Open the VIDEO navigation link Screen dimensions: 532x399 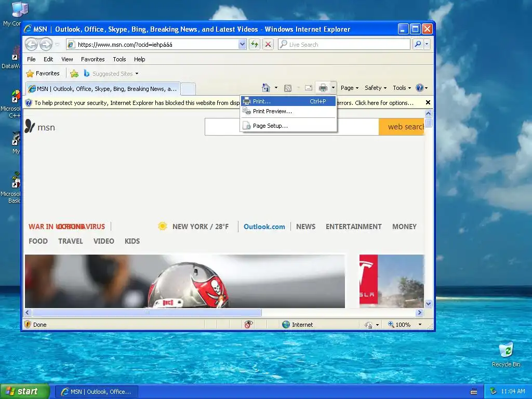point(104,241)
